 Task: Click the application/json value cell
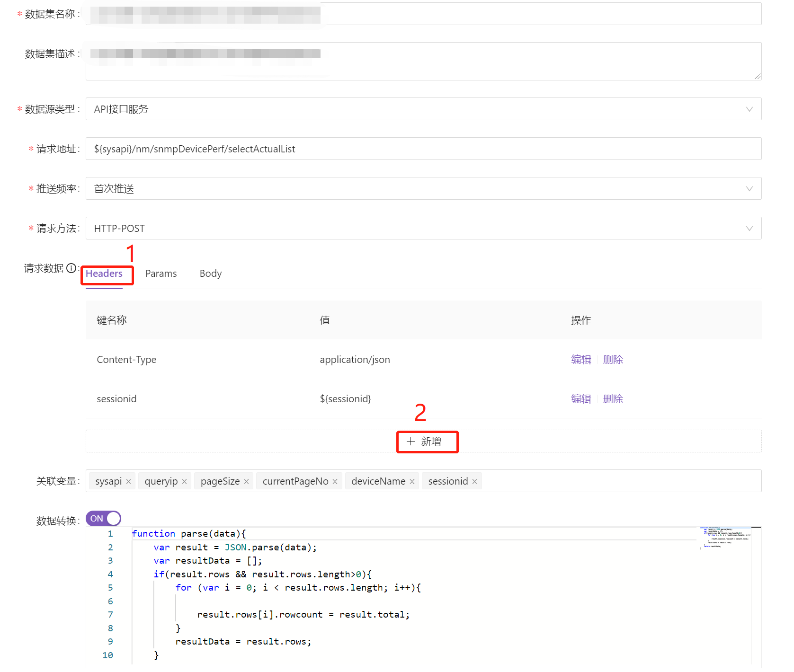(355, 360)
